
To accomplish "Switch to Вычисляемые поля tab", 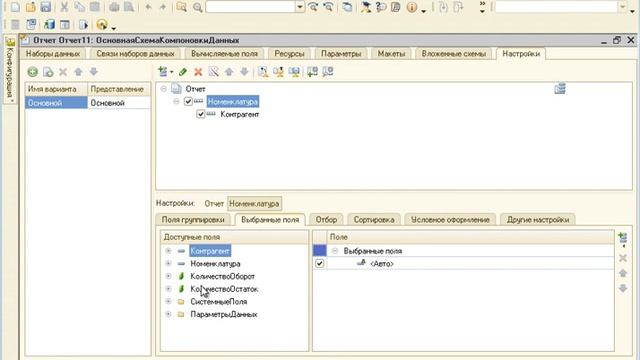I will coord(224,53).
